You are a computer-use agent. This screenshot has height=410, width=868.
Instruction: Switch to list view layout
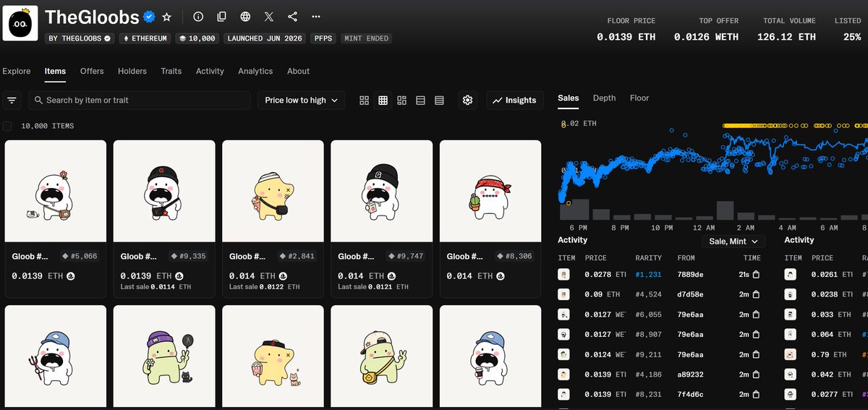(421, 101)
